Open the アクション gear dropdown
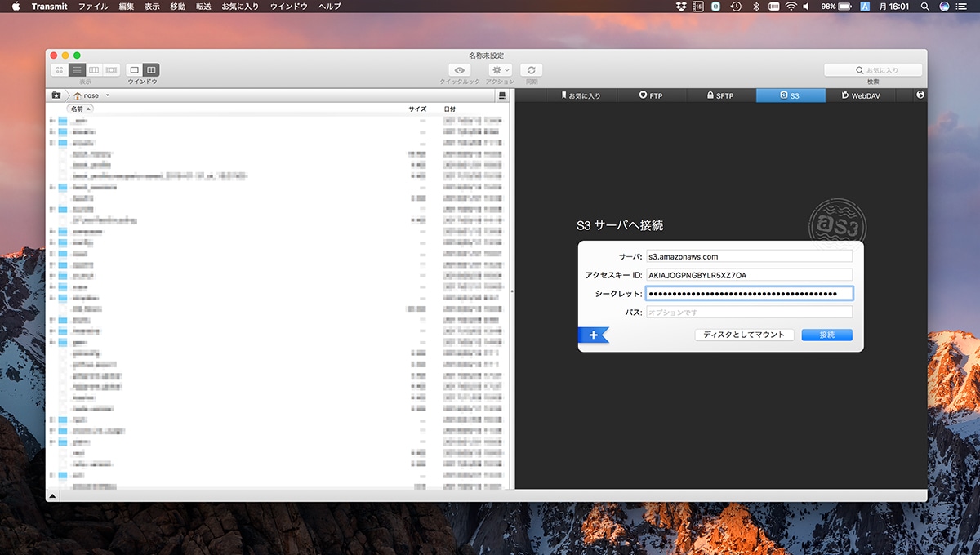The height and width of the screenshot is (555, 980). (501, 70)
